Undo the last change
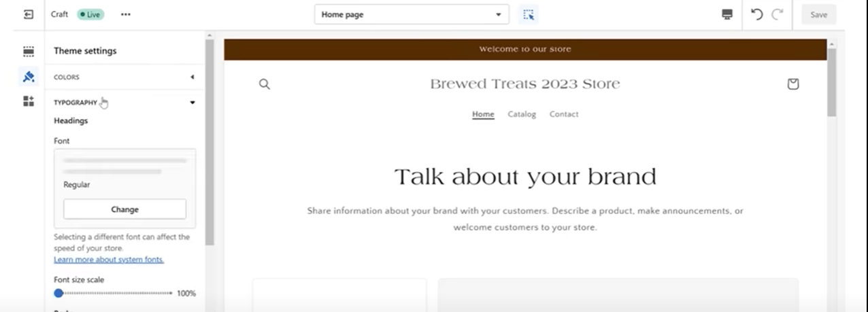The image size is (868, 312). click(756, 14)
